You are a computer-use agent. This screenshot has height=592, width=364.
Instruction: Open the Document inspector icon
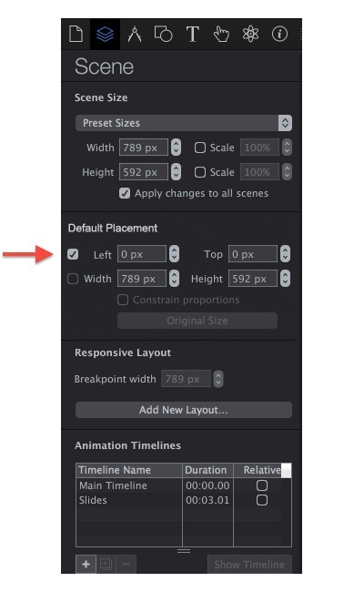76,34
